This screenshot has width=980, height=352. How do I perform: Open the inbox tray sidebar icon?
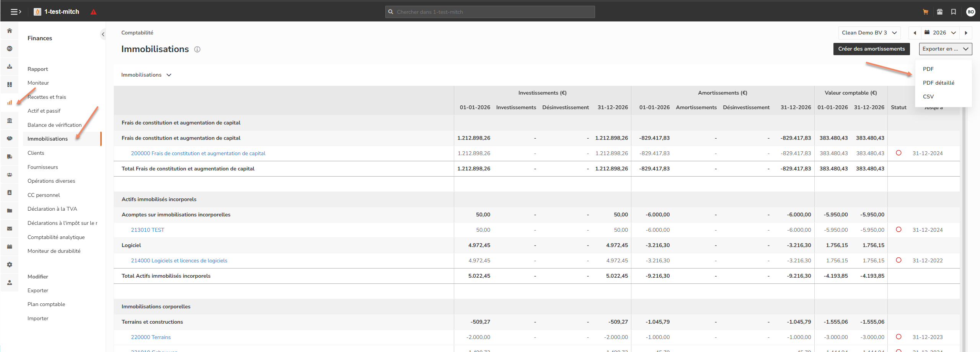(x=10, y=66)
